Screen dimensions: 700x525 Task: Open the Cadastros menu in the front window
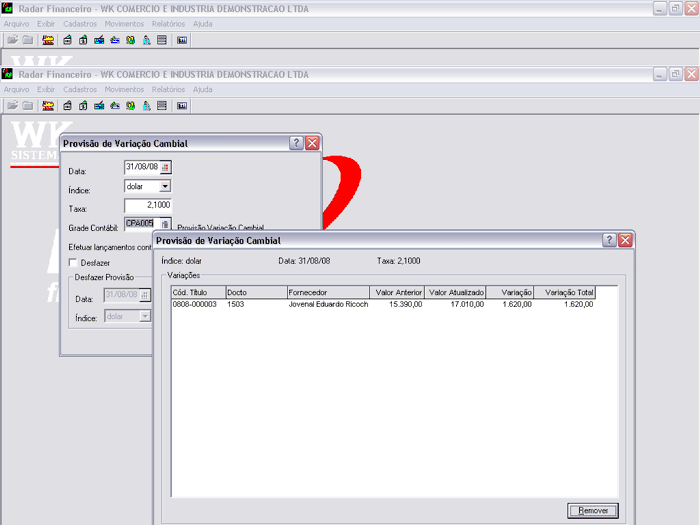[x=80, y=89]
